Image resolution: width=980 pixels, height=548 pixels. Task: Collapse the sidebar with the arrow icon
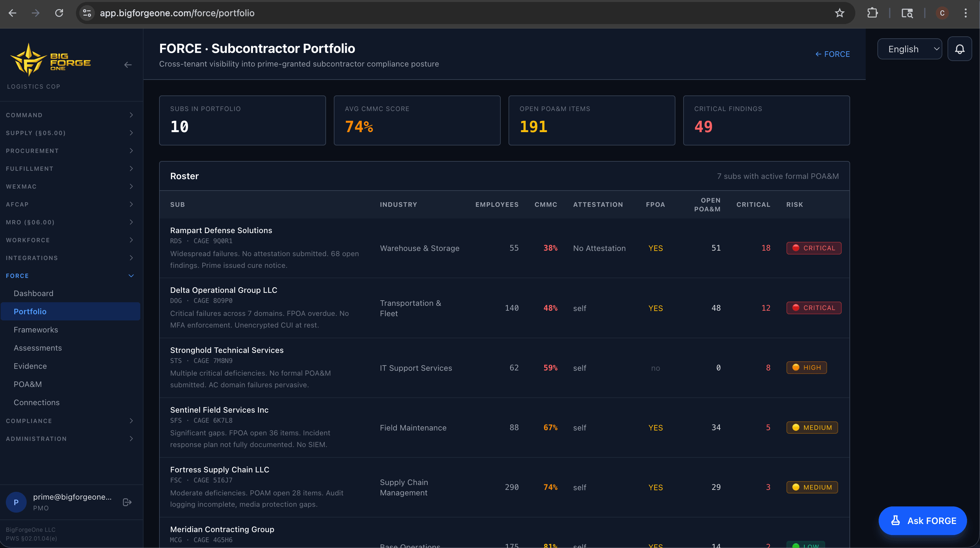click(128, 65)
